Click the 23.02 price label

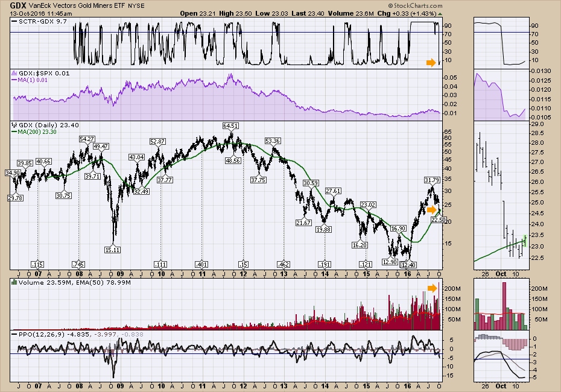[x=368, y=205]
